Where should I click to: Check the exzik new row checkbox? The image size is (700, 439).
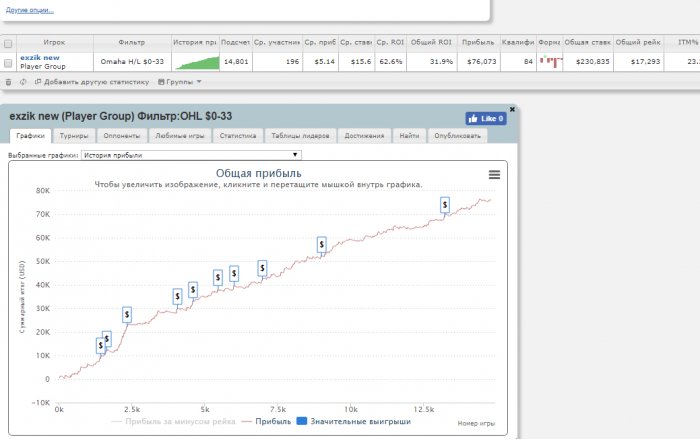click(8, 63)
